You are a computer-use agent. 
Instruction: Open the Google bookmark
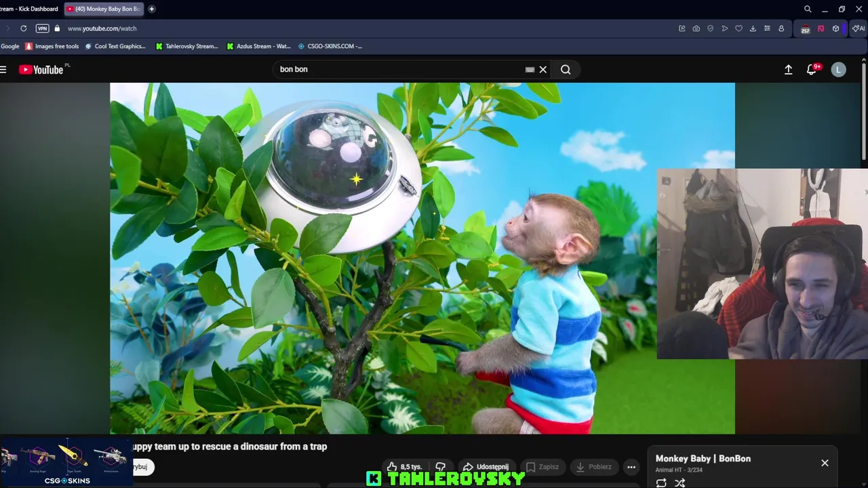pos(10,46)
